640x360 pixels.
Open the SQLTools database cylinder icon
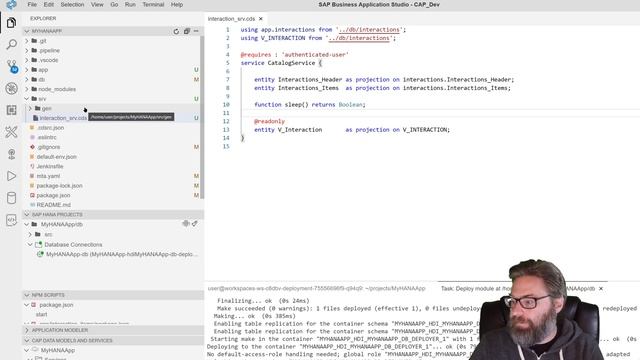(x=11, y=198)
